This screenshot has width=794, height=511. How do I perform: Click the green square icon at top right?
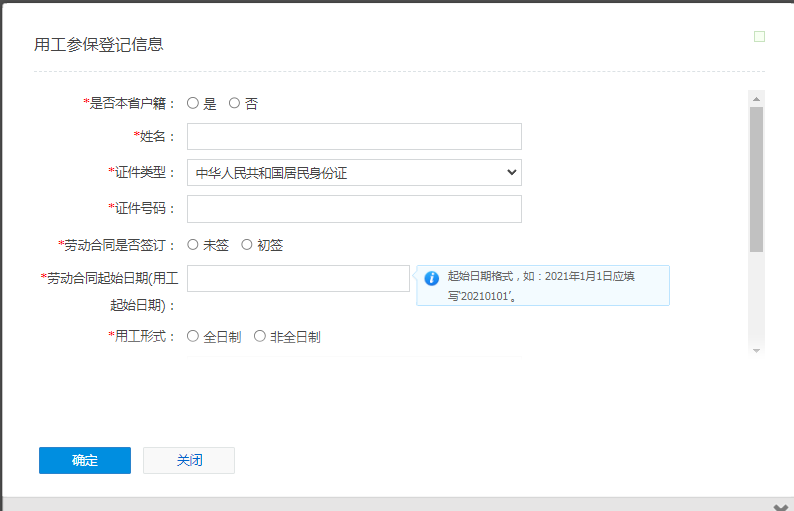pyautogui.click(x=759, y=36)
